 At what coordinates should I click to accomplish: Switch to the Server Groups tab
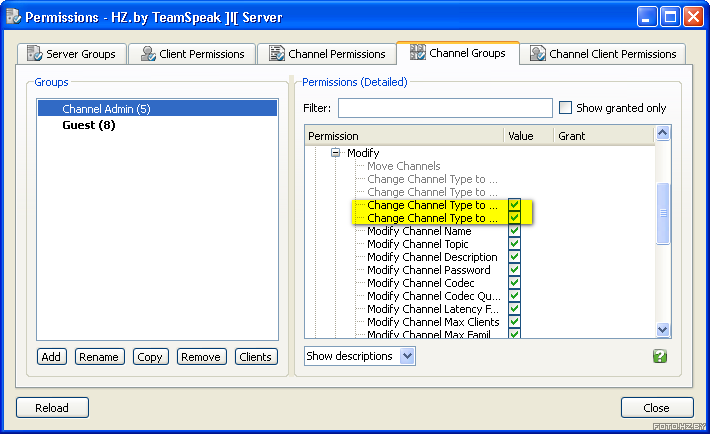click(71, 54)
